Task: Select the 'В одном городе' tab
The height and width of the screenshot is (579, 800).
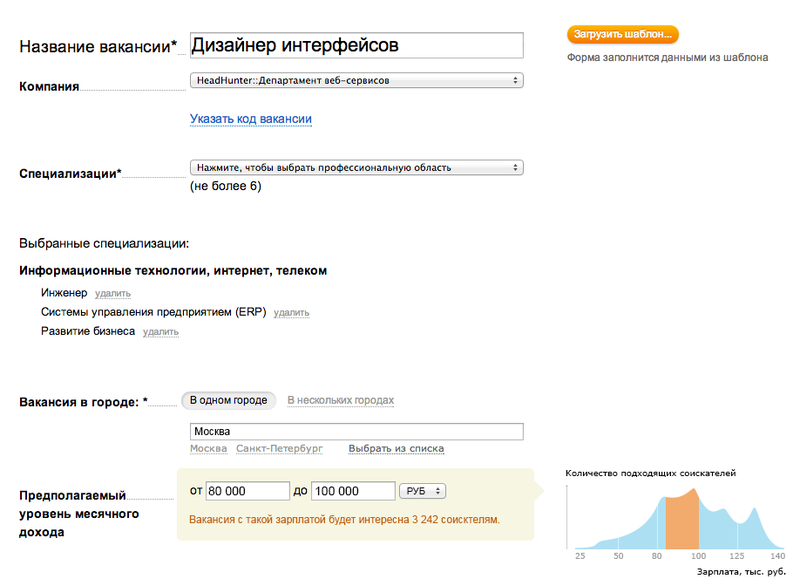Action: 229,400
